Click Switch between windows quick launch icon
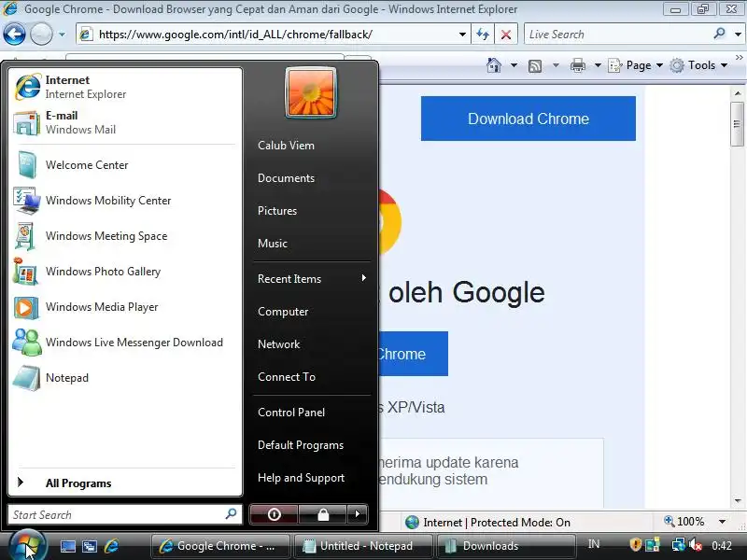This screenshot has width=747, height=560. coord(90,546)
